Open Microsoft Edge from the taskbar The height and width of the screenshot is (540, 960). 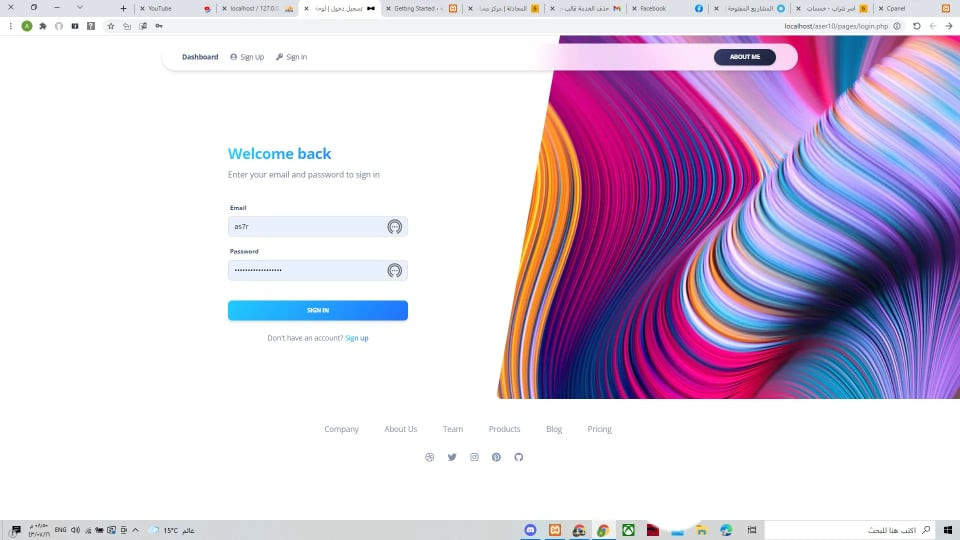tap(726, 530)
